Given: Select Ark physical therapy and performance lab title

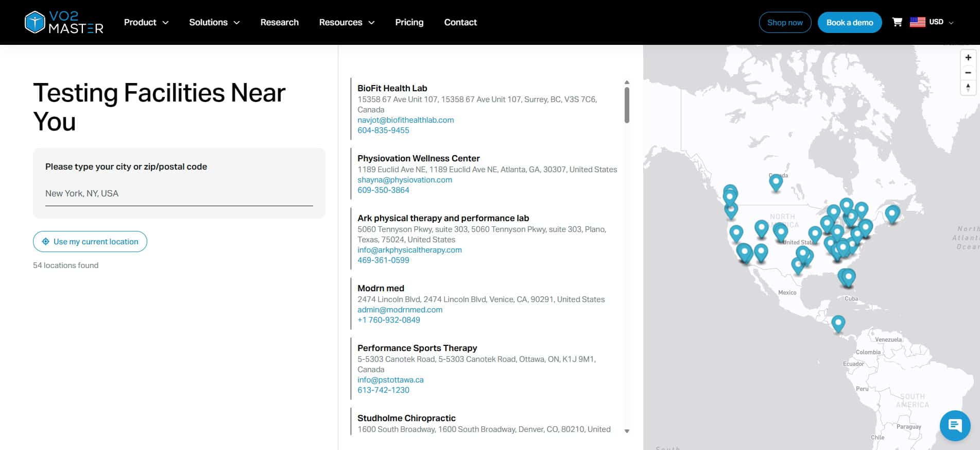Looking at the screenshot, I should click(x=443, y=218).
